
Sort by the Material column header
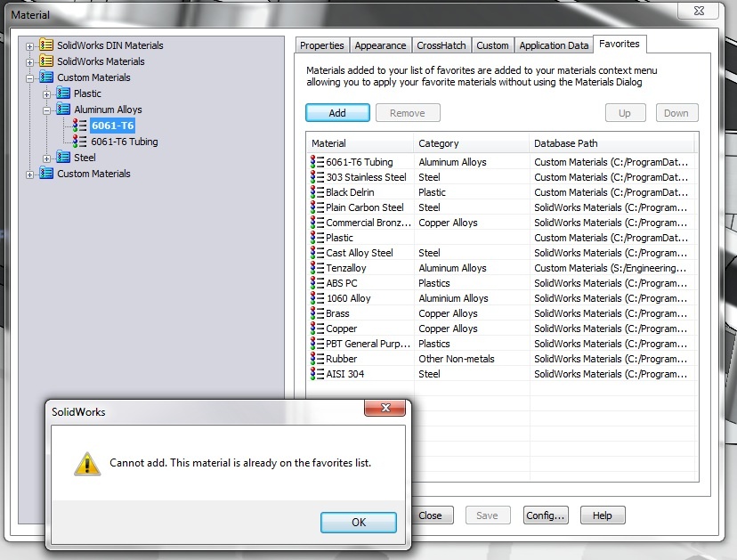360,143
